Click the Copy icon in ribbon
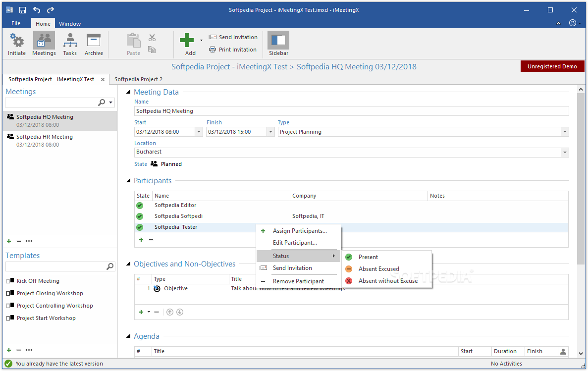 point(152,50)
